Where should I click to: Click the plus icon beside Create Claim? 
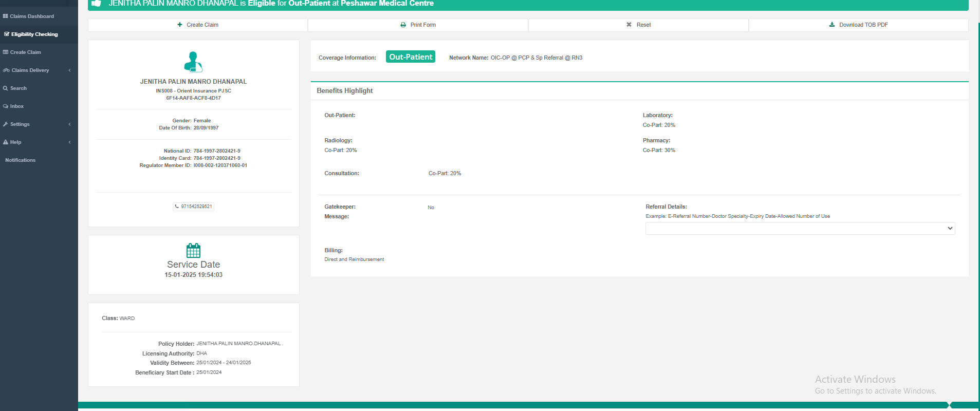(x=180, y=25)
